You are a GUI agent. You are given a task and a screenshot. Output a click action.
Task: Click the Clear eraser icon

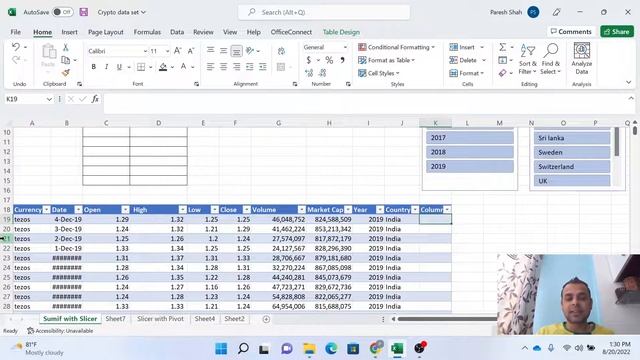click(x=502, y=73)
